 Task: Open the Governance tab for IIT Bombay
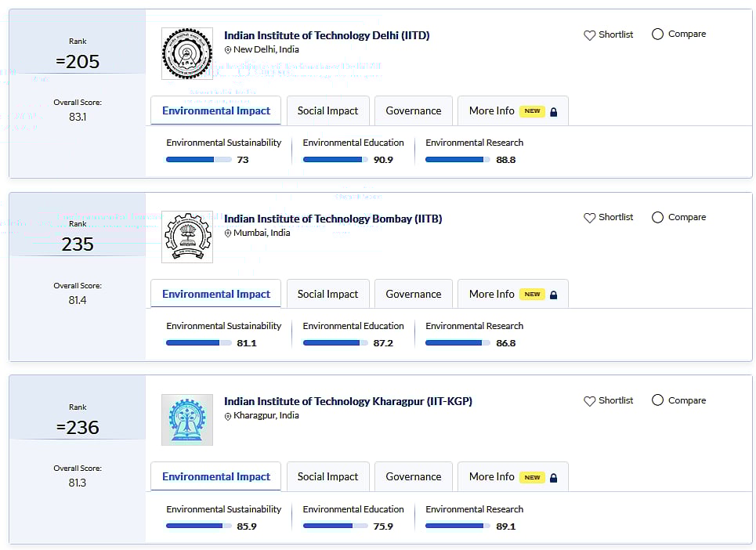[413, 295]
